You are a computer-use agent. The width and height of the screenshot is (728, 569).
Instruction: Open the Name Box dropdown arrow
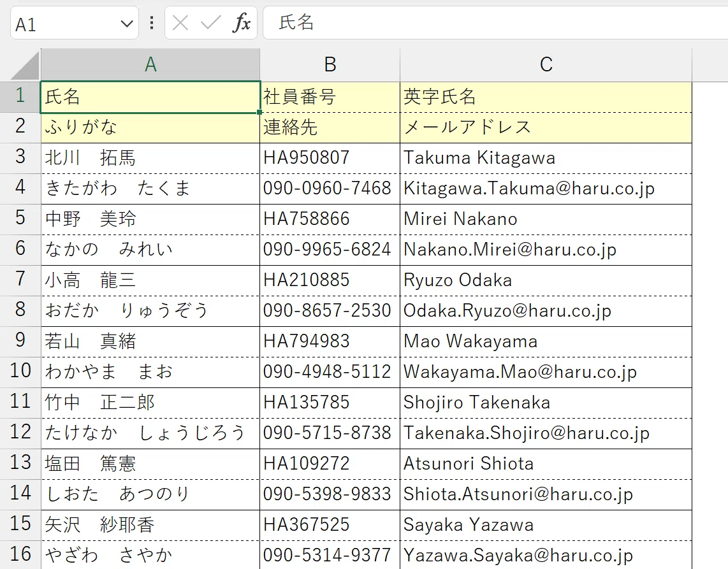click(x=127, y=23)
